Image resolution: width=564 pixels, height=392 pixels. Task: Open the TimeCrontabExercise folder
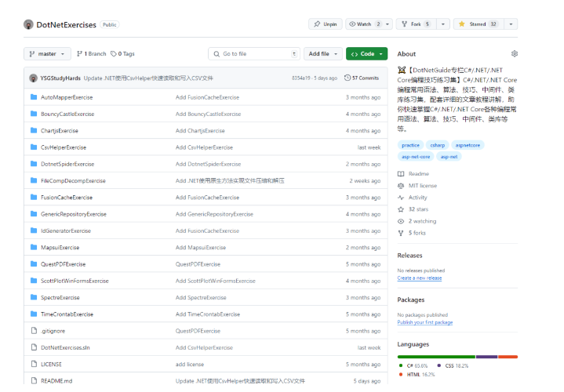[67, 314]
